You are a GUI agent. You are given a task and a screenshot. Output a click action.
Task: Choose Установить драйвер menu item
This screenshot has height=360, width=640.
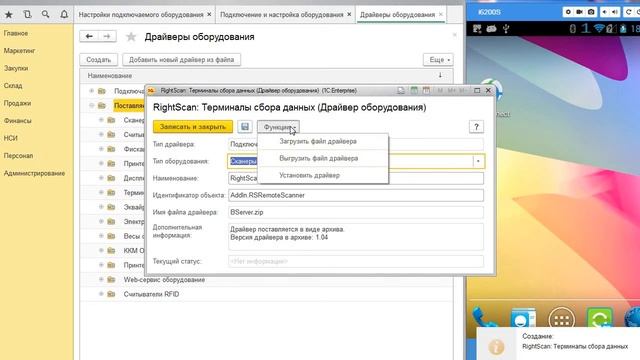[323, 176]
